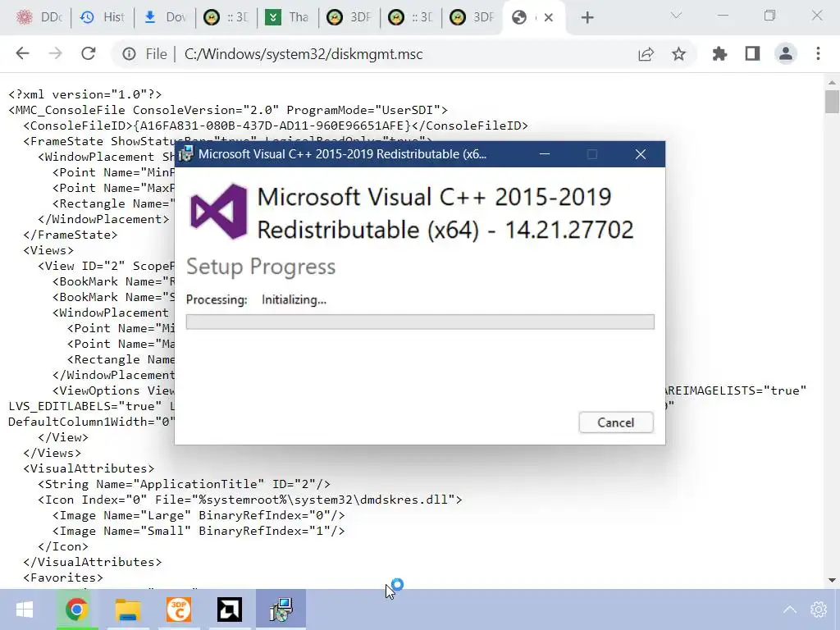The height and width of the screenshot is (630, 840).
Task: Minimize the Visual C++ setup dialog
Action: (x=545, y=154)
